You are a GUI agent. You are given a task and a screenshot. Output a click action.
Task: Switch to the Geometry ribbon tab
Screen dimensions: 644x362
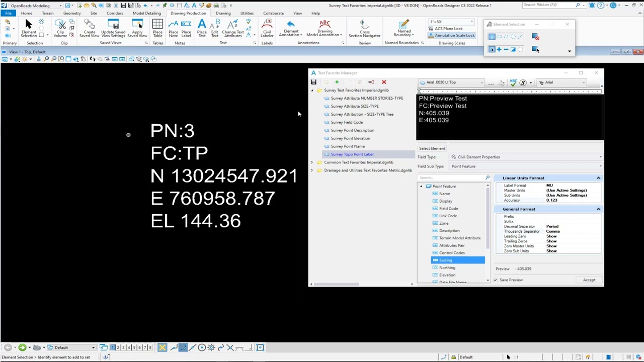(x=72, y=13)
